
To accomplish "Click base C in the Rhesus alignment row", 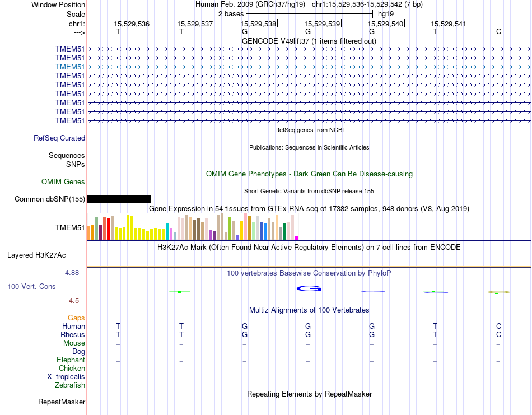I will (x=498, y=334).
